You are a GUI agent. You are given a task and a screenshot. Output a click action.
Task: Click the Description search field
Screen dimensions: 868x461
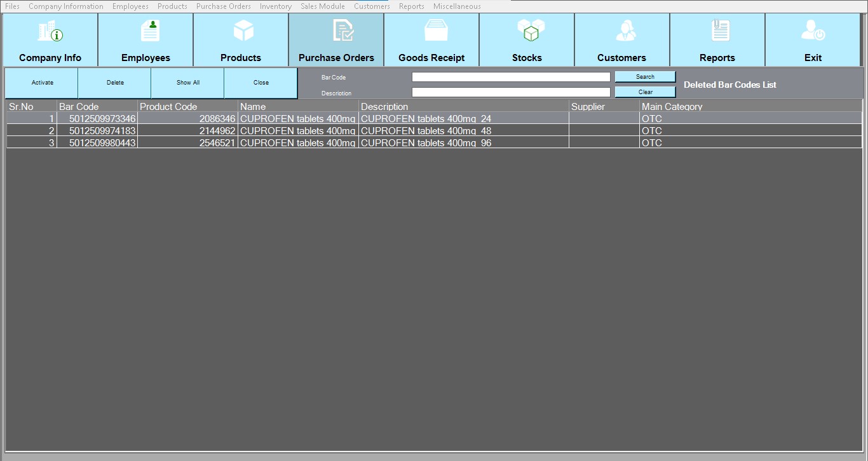pyautogui.click(x=510, y=92)
